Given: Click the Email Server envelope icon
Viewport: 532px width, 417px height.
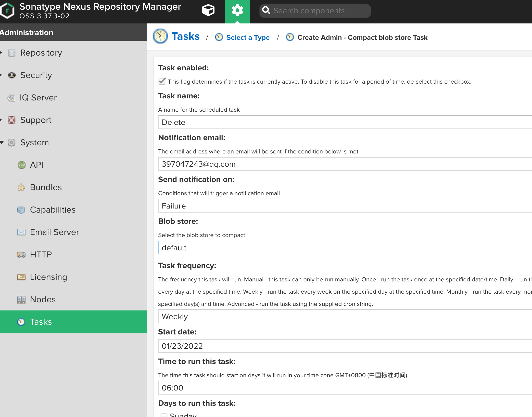Looking at the screenshot, I should (21, 232).
